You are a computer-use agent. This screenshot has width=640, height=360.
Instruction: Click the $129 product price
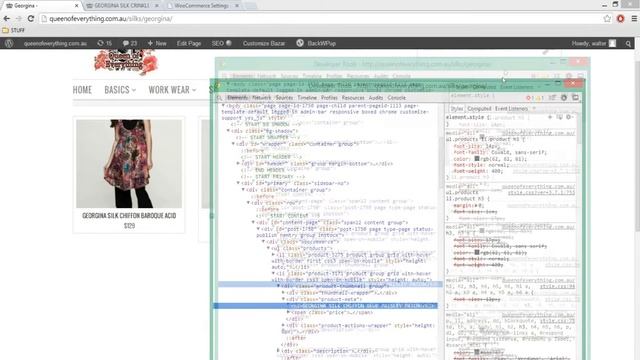click(129, 226)
